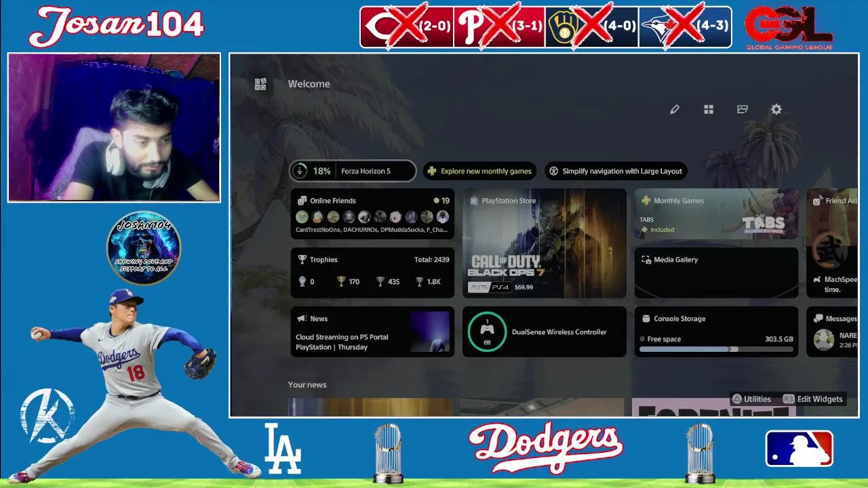
Task: Open the PlayStation home grid icon beside Welcome
Action: pyautogui.click(x=260, y=84)
